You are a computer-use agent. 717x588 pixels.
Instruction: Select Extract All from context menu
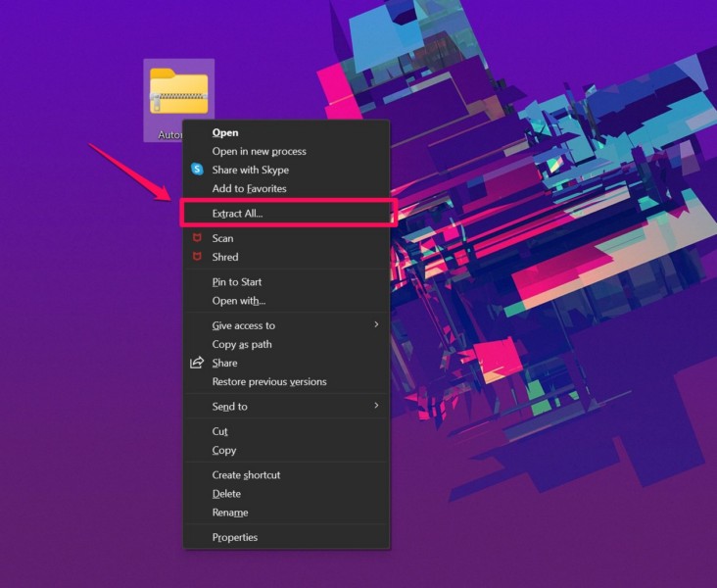point(238,213)
